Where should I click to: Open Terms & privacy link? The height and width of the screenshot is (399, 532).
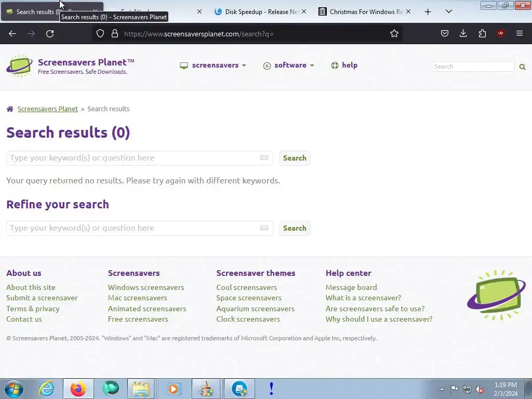click(x=33, y=309)
